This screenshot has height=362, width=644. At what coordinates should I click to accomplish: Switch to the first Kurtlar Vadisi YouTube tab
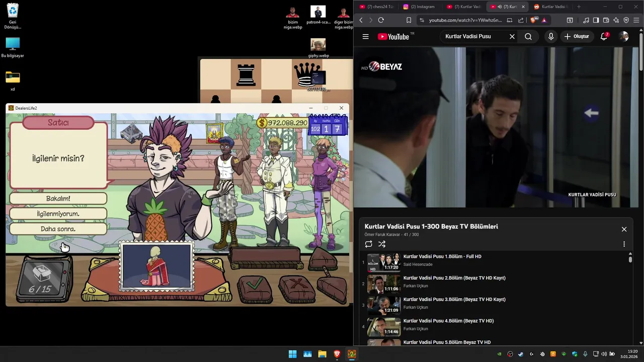[463, 7]
